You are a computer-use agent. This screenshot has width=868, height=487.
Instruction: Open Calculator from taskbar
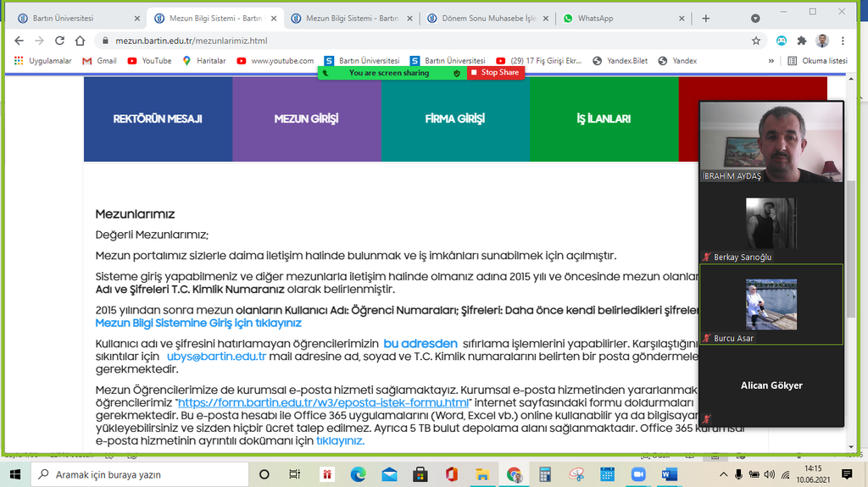click(545, 474)
